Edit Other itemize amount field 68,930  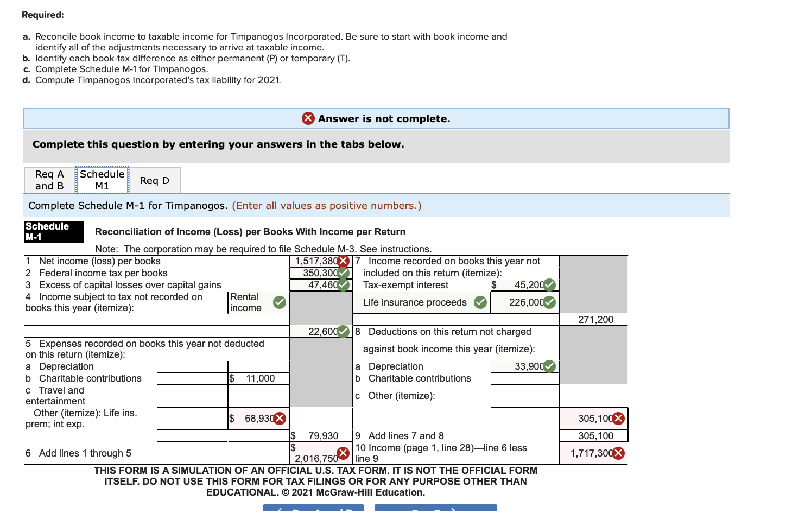258,419
